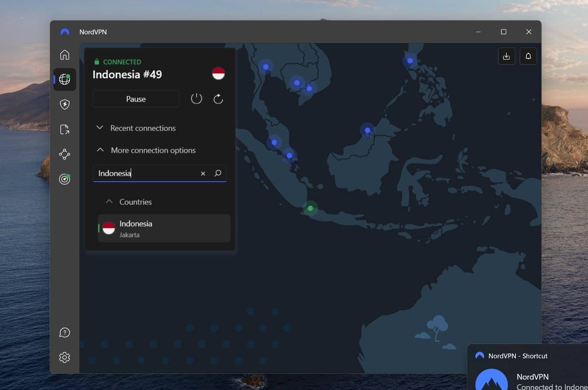Close the NordVPN window
Screen dimensions: 588x390
[529, 32]
